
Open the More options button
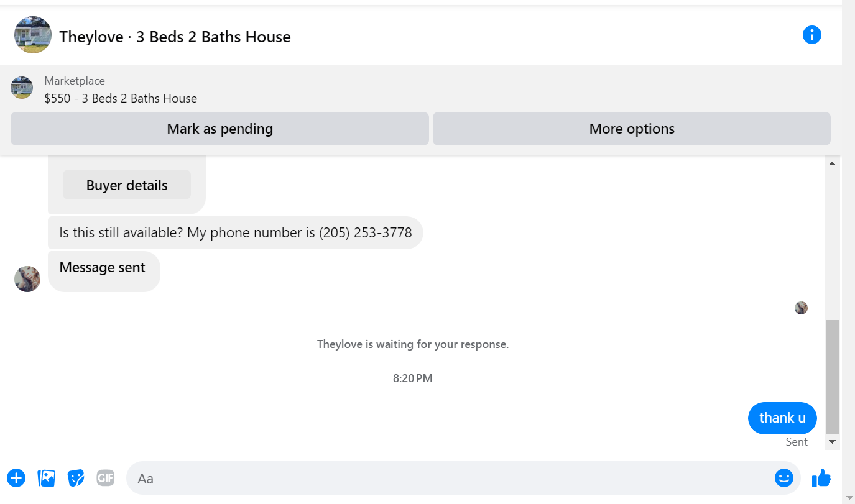pos(632,129)
